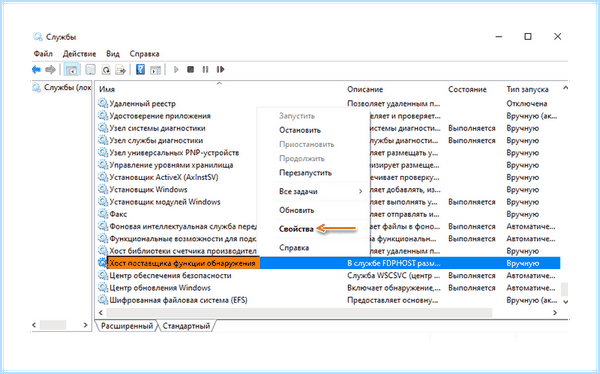Click gear icon beside Удостоверение приложения
The height and width of the screenshot is (374, 600).
[x=103, y=116]
